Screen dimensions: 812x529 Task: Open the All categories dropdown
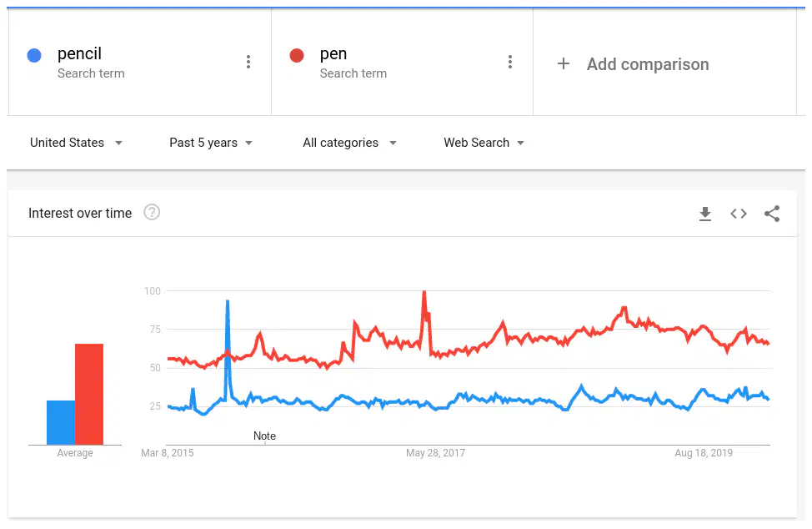click(349, 143)
